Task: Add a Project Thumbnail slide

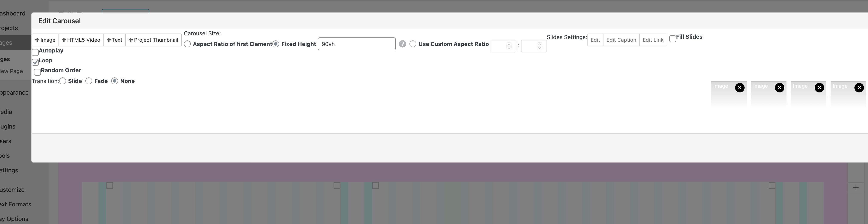Action: (153, 40)
